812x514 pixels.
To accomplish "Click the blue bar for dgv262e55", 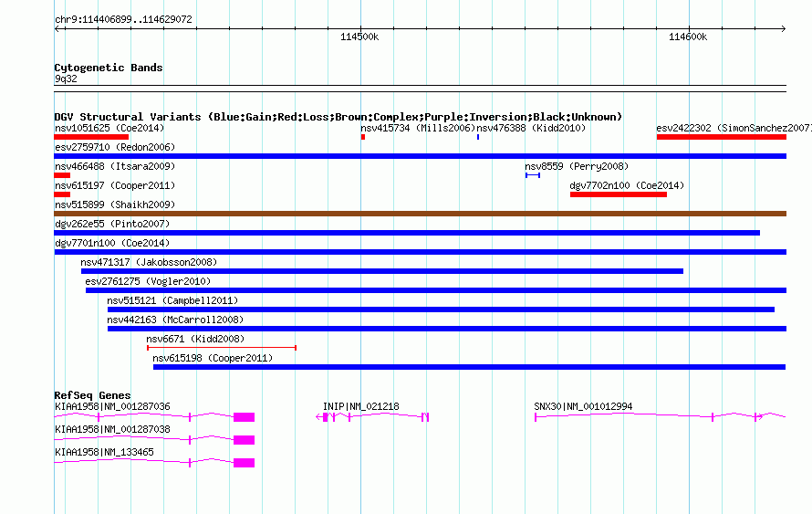I will coord(407,233).
